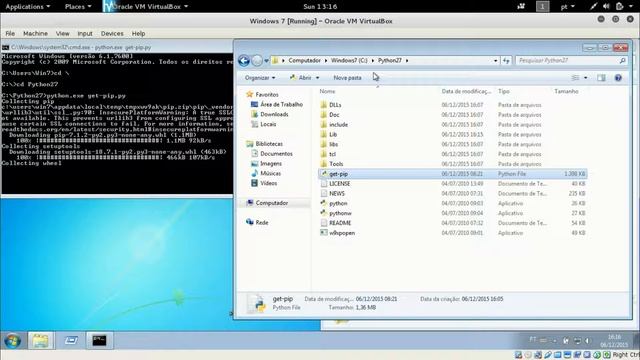
Task: Change view with the views icon
Action: (575, 78)
